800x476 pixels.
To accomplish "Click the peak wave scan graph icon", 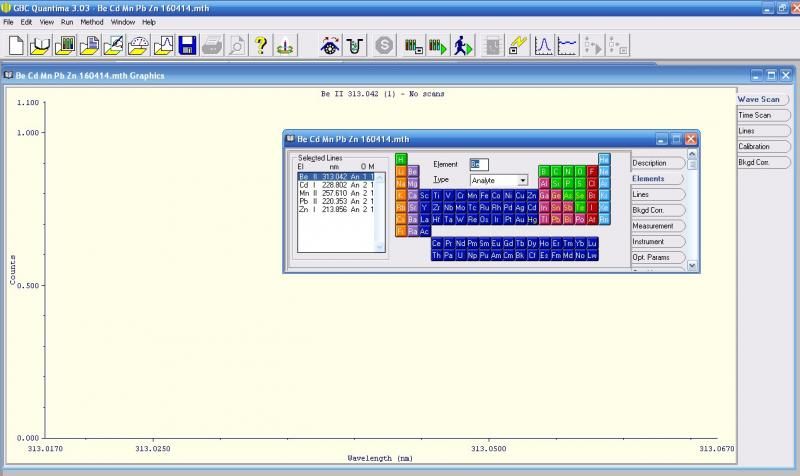I will pyautogui.click(x=543, y=45).
